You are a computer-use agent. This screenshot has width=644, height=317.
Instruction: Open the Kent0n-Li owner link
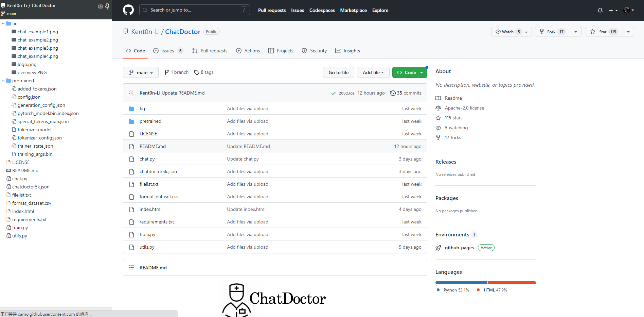[145, 32]
